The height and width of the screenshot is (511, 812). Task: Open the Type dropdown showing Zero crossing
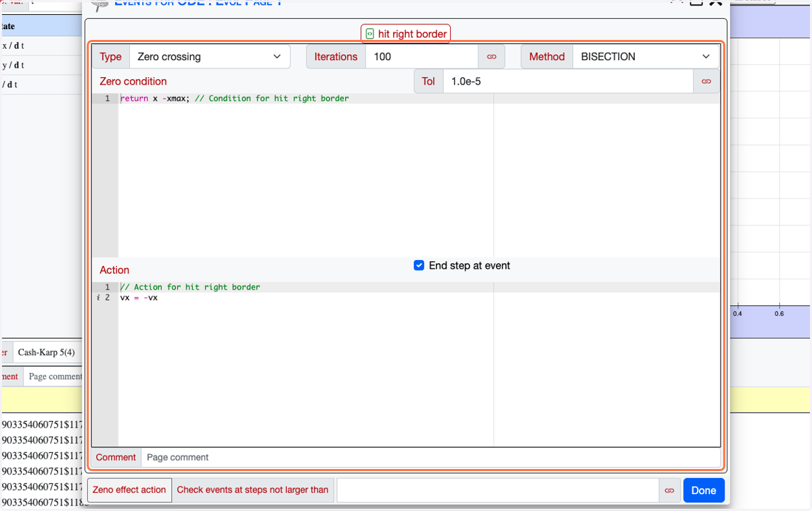(209, 57)
